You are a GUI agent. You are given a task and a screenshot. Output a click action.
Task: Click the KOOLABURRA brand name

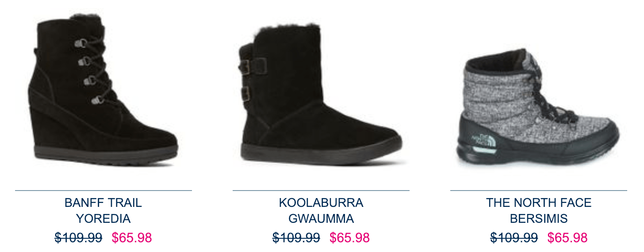[x=321, y=203]
